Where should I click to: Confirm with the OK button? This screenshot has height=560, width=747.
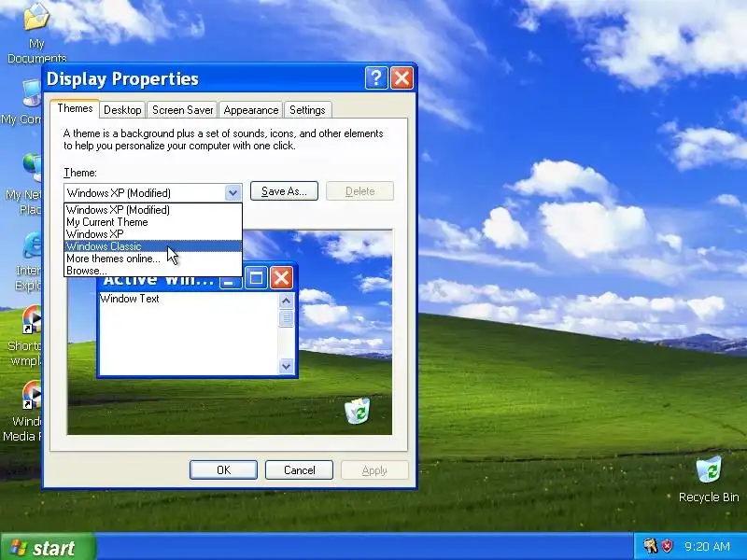tap(223, 470)
